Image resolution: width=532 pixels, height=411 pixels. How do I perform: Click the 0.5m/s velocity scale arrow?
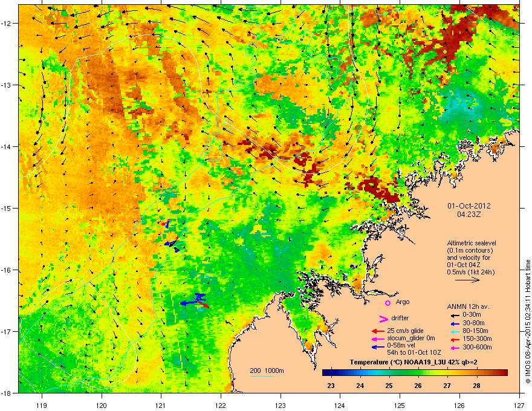[x=467, y=280]
